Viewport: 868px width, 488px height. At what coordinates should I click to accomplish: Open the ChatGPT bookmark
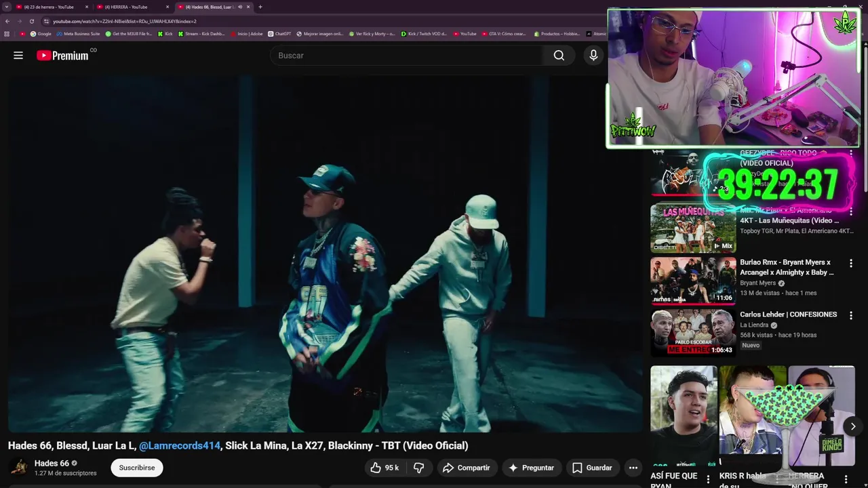point(279,34)
